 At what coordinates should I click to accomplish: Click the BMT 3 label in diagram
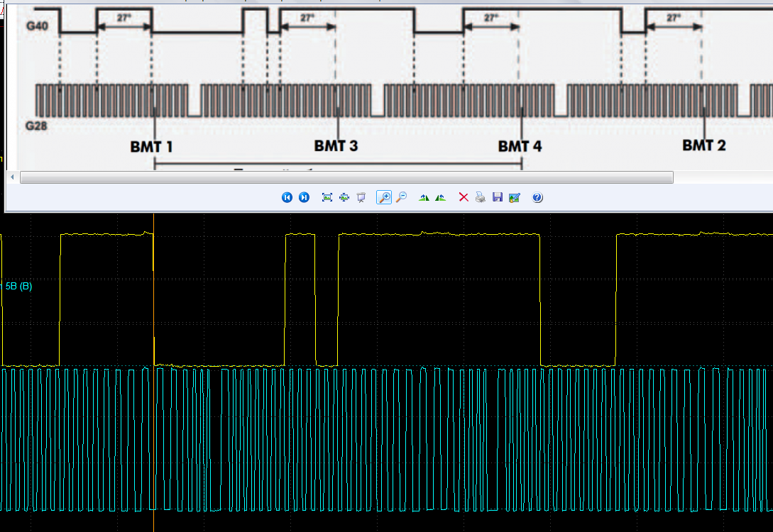(x=336, y=146)
